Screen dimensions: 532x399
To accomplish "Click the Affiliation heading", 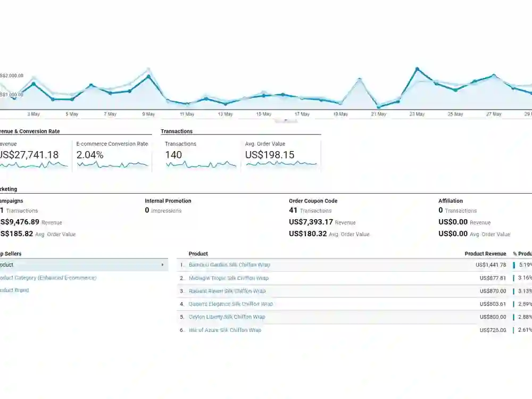I will 451,201.
